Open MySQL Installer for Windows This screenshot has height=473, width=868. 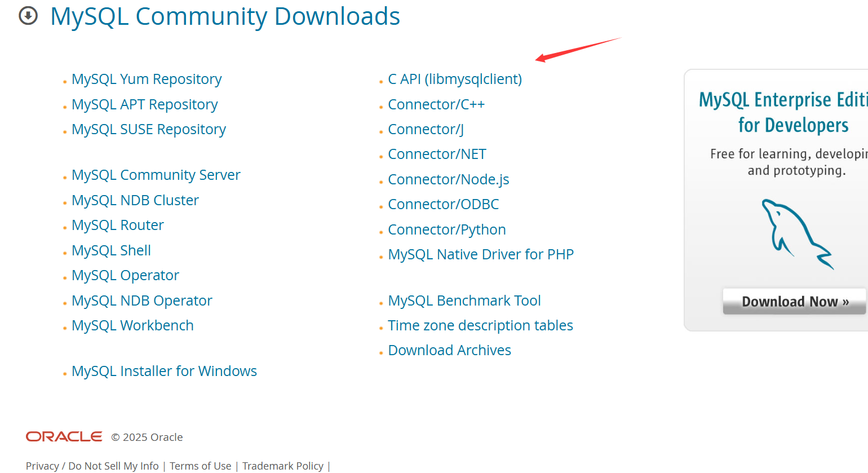164,372
